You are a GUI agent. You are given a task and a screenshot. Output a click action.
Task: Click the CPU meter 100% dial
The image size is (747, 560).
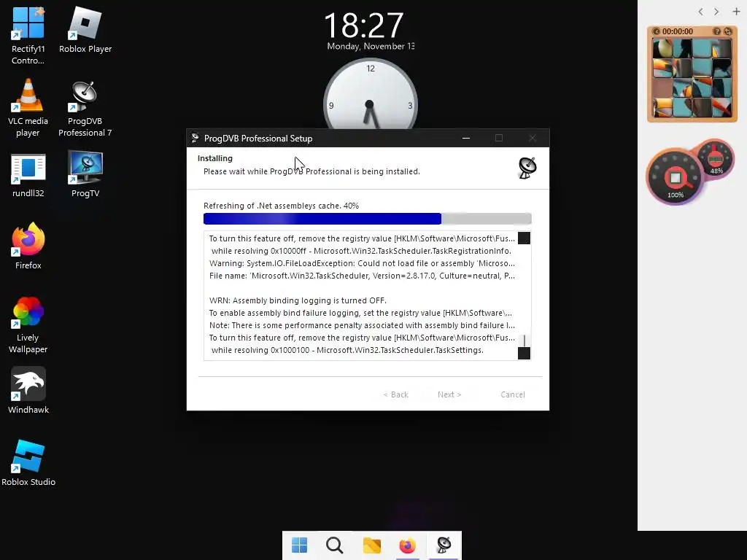pos(675,178)
